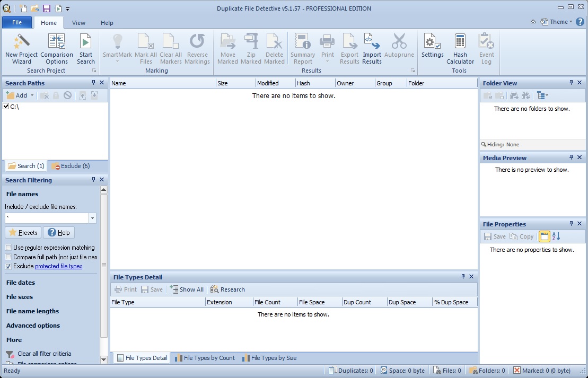Toggle categorized view in File Properties
Screen dimensions: 588x378
click(x=544, y=236)
